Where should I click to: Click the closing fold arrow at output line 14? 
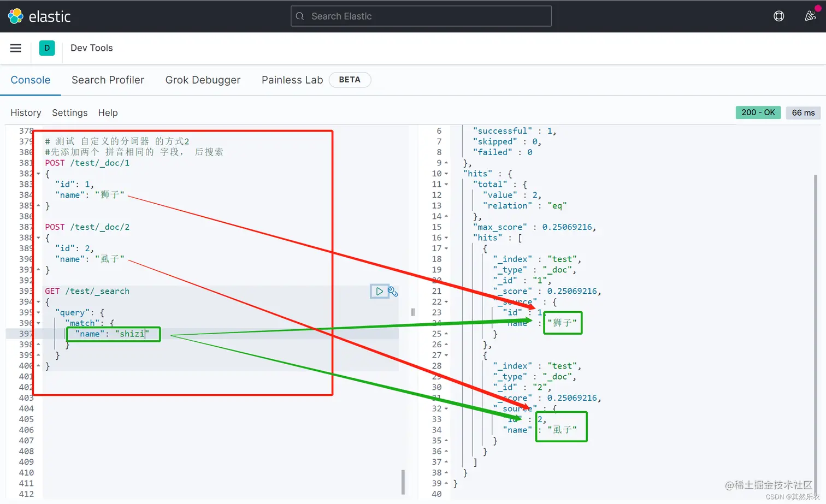(x=446, y=217)
